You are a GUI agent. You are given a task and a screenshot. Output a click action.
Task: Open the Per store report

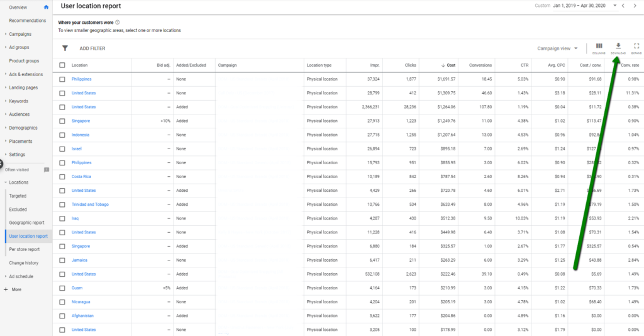click(x=25, y=249)
